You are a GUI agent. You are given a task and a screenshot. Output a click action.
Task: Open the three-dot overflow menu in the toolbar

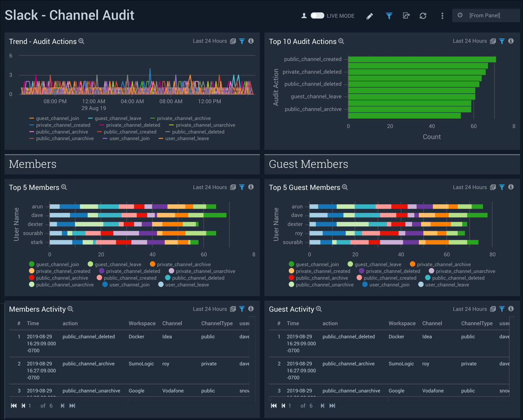pos(442,16)
